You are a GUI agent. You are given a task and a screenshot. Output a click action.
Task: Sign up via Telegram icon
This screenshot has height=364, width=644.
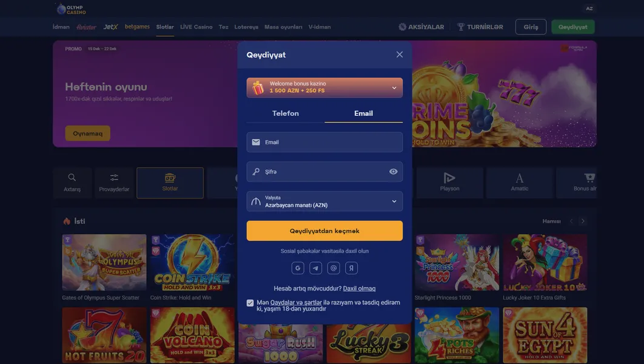(x=315, y=268)
